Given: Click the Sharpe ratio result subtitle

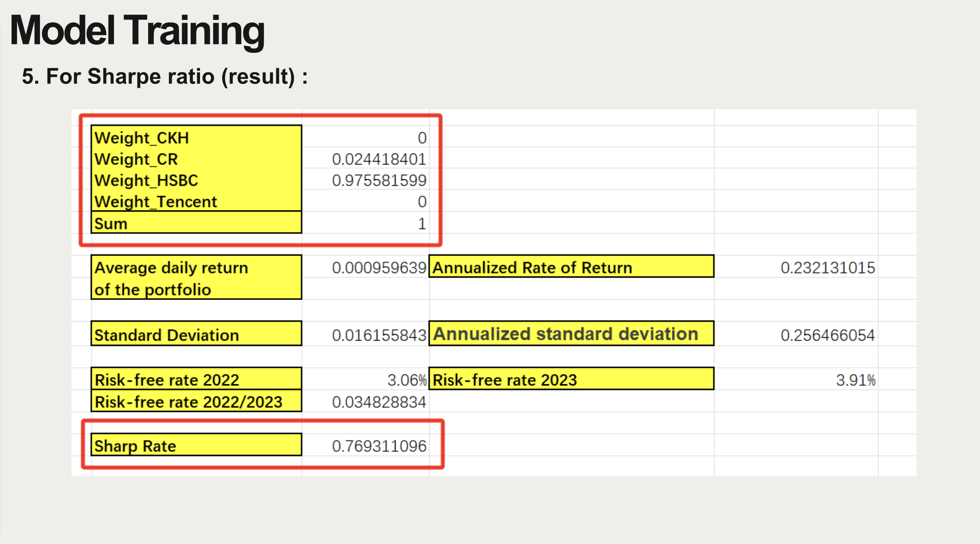Looking at the screenshot, I should coord(165,76).
